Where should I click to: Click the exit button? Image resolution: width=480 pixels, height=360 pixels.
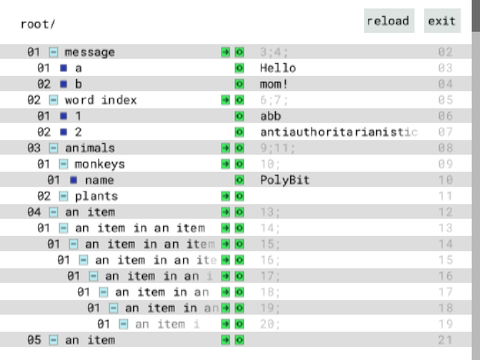(442, 21)
